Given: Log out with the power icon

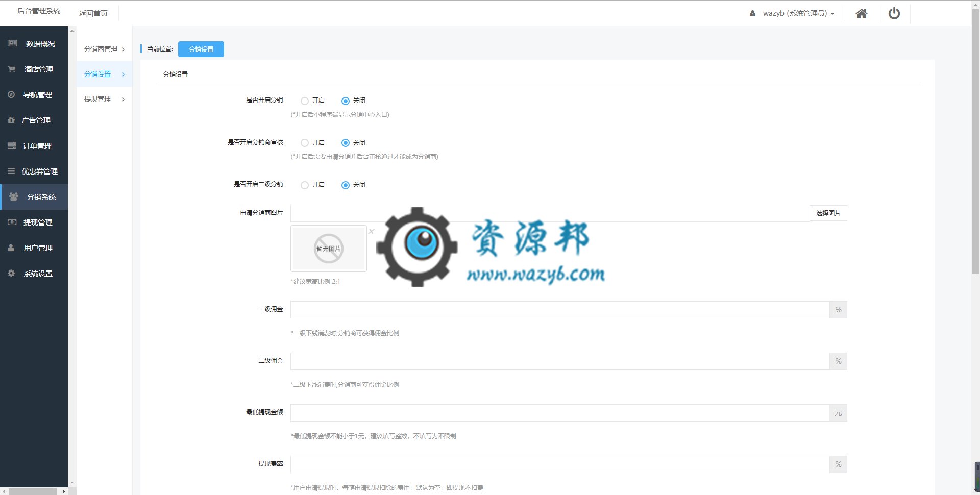Looking at the screenshot, I should [894, 13].
